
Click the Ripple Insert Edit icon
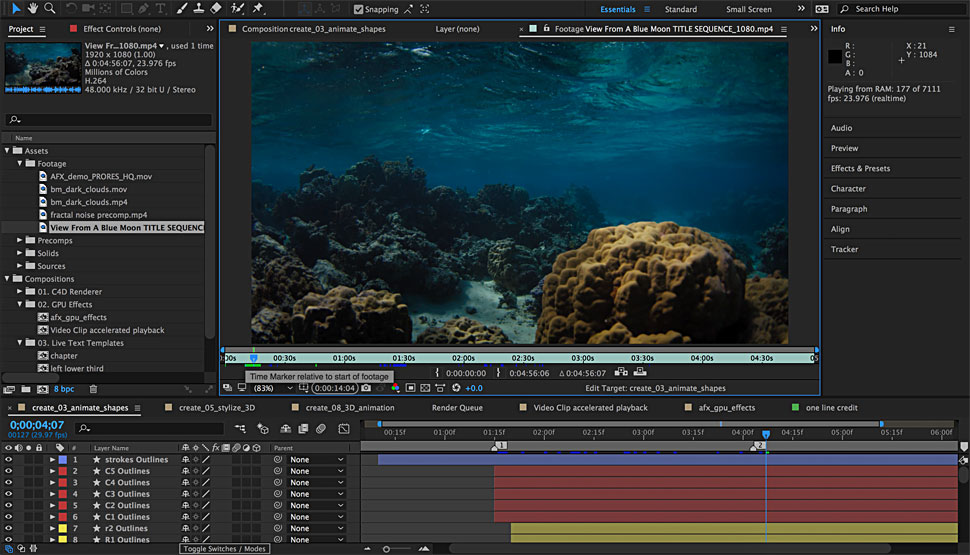621,372
